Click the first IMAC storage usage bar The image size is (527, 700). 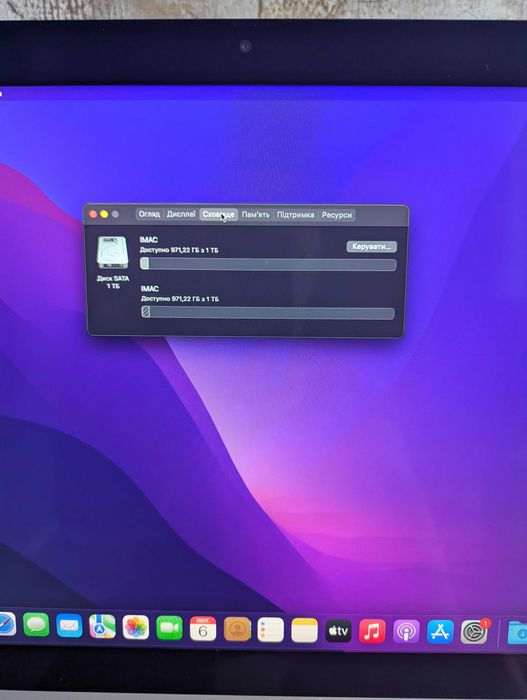pyautogui.click(x=268, y=264)
